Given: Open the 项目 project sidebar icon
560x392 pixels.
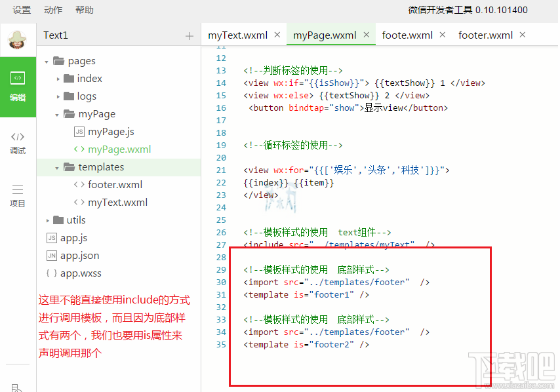Looking at the screenshot, I should (18, 196).
